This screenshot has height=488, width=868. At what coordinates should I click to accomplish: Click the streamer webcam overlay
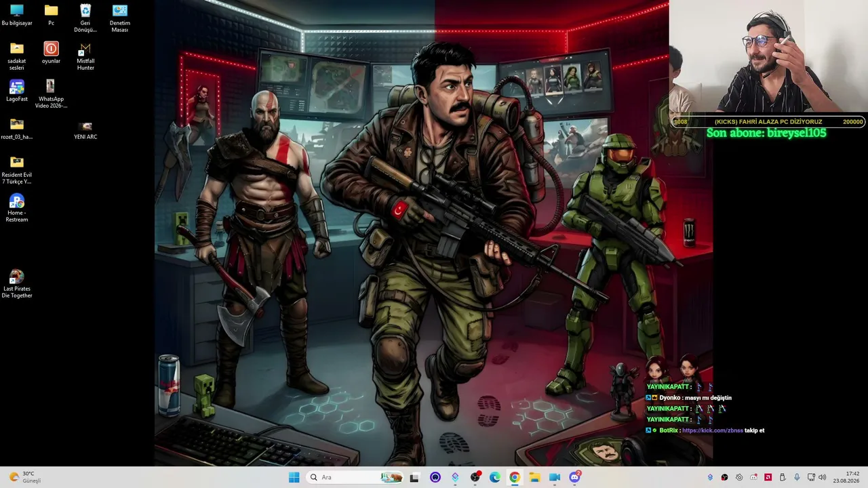point(768,57)
